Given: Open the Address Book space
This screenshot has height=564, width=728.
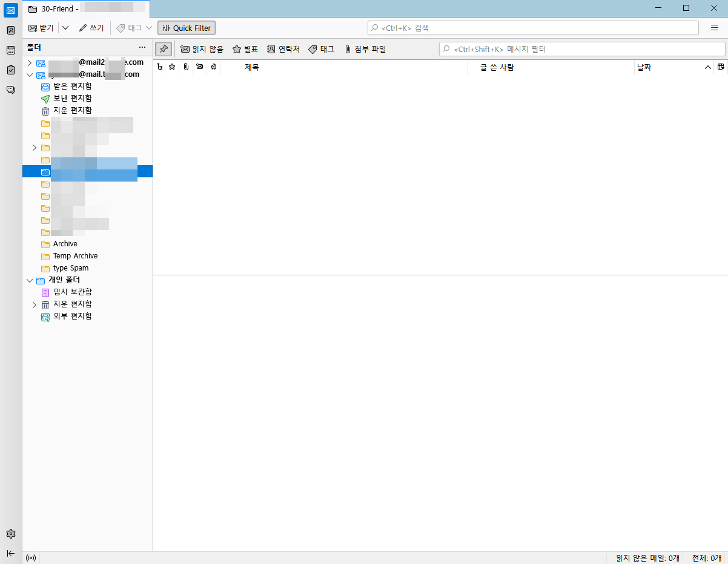Looking at the screenshot, I should 11,30.
